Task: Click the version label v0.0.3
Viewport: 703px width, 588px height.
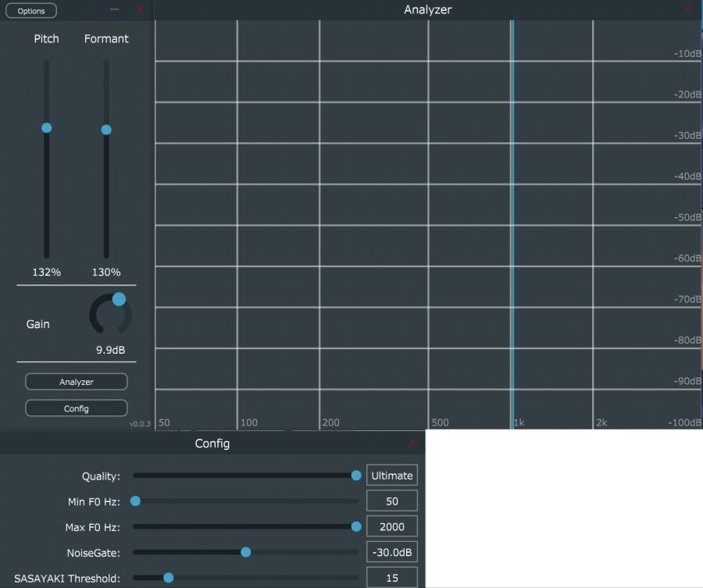Action: pos(140,424)
